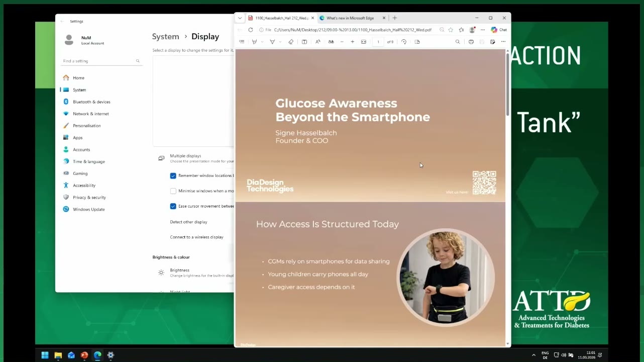Switch to the 1100_Hasselbalch_Hall 212 PDF tab
This screenshot has height=362, width=644.
pos(281,18)
